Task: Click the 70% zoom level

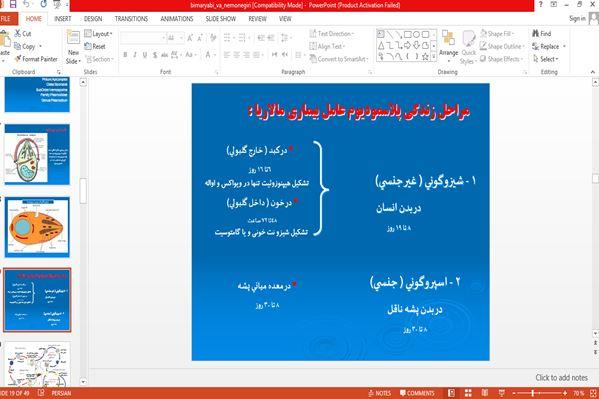Action: [578, 393]
